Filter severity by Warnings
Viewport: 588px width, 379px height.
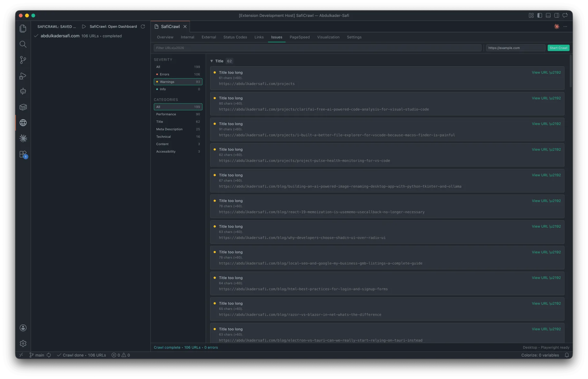click(x=178, y=82)
